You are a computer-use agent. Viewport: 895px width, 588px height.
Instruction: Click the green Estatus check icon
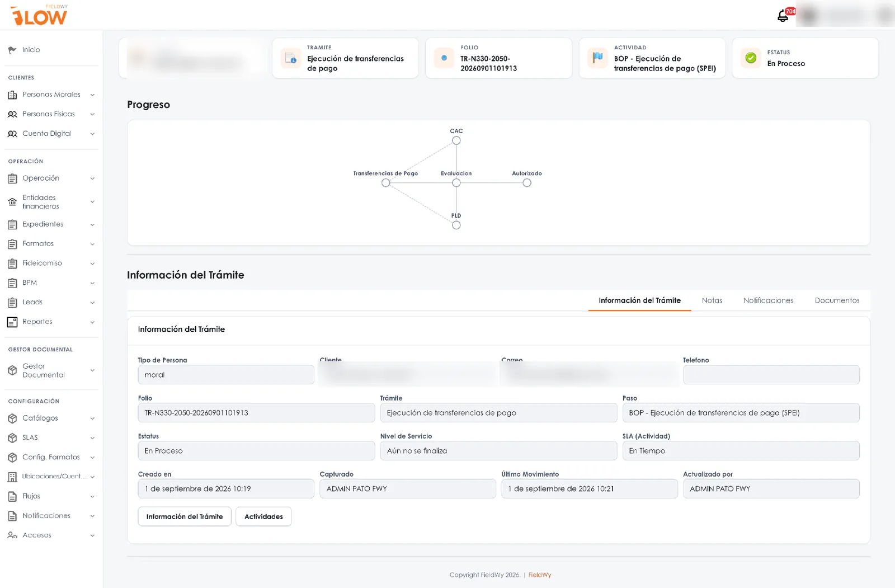pos(751,58)
